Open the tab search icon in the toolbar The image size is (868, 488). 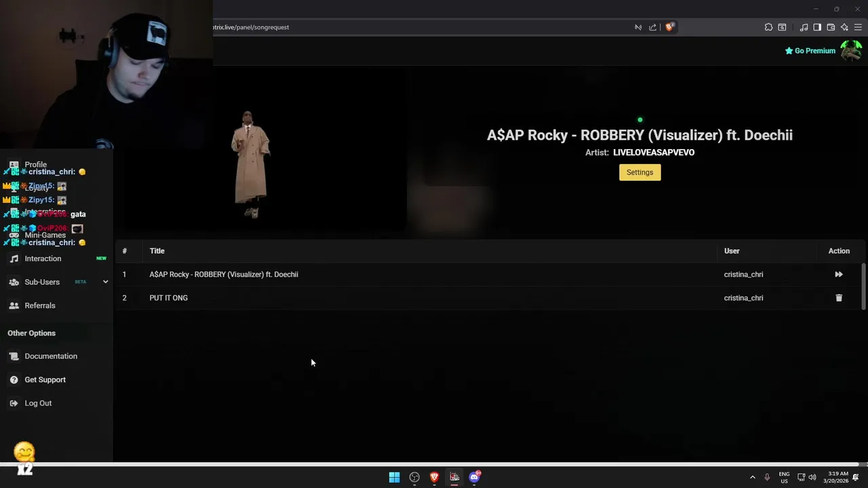pyautogui.click(x=782, y=27)
